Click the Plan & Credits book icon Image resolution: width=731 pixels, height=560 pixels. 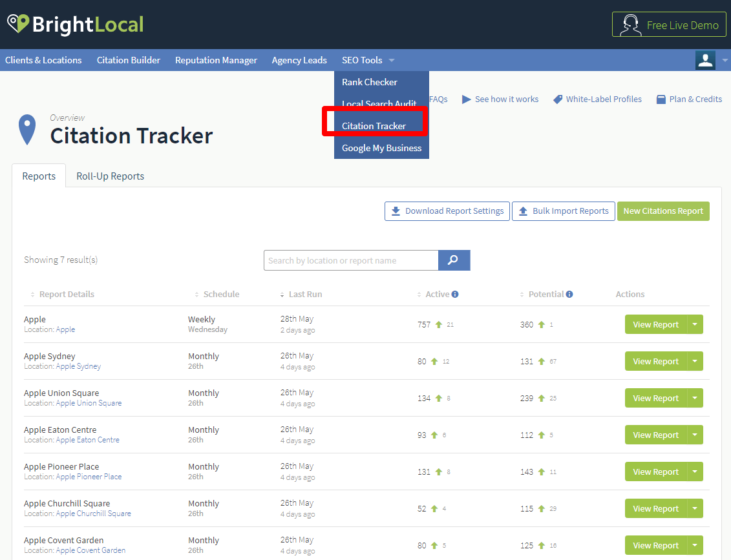point(661,99)
